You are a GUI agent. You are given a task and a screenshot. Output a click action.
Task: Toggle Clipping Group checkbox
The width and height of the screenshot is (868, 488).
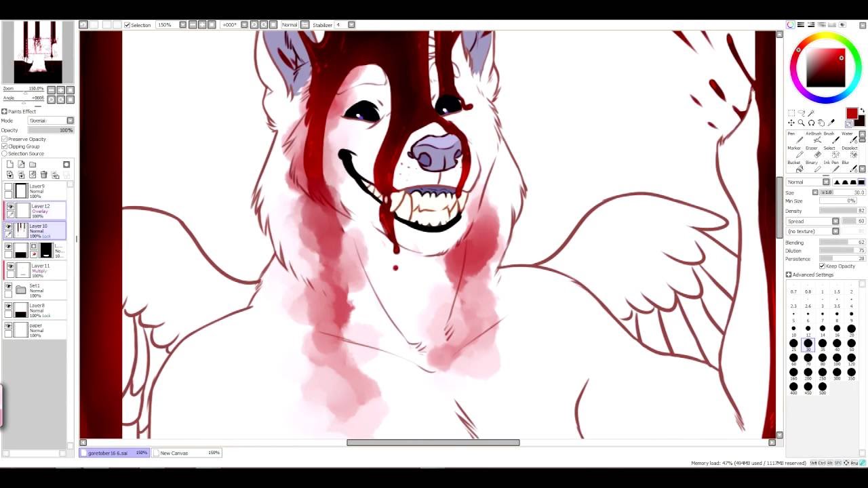[5, 146]
